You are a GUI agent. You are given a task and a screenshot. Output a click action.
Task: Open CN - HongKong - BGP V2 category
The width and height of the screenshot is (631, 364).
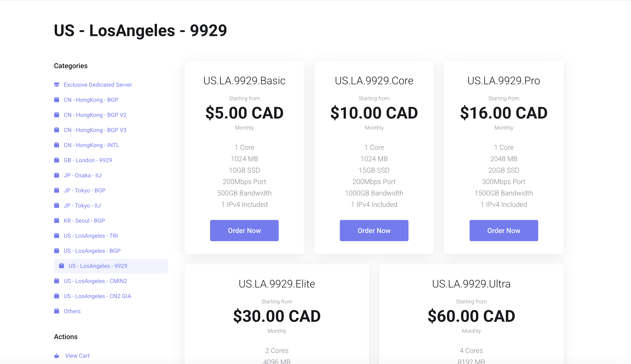pyautogui.click(x=95, y=115)
